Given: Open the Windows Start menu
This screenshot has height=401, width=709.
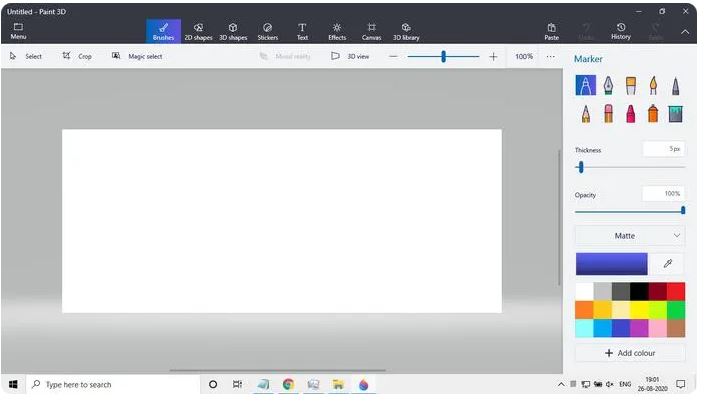Looking at the screenshot, I should click(13, 384).
